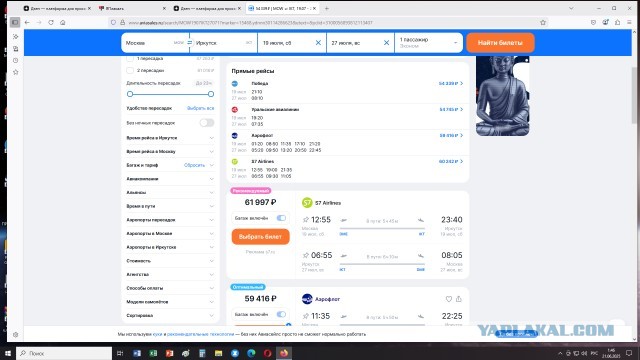Share the Aeroflot ticket
640x360 pixels.
(459, 299)
